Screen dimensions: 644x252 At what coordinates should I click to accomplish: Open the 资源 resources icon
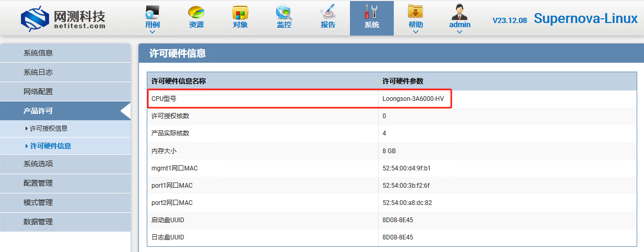click(196, 12)
